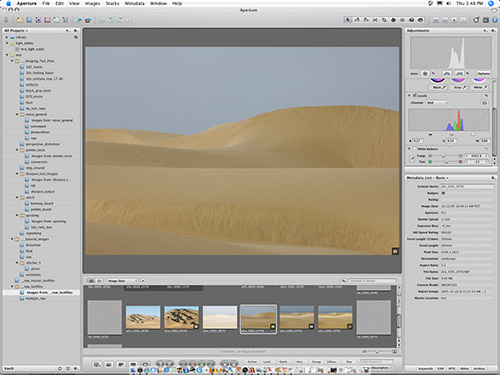Screen dimensions: 500x375
Task: Open the Metadata List Basic dropdown
Action: [x=428, y=178]
